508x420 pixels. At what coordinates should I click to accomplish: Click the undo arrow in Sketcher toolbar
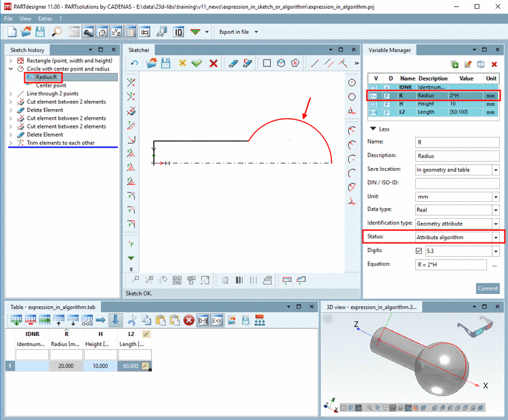(x=135, y=63)
